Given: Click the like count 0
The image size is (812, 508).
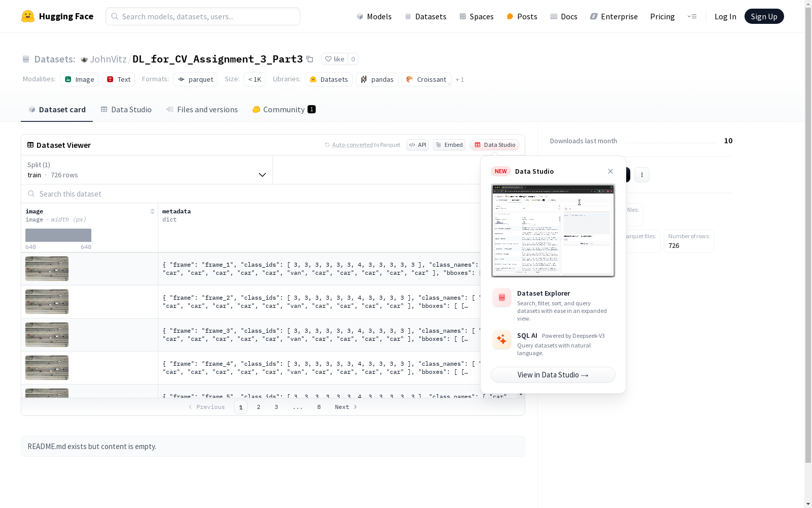Looking at the screenshot, I should click(353, 59).
